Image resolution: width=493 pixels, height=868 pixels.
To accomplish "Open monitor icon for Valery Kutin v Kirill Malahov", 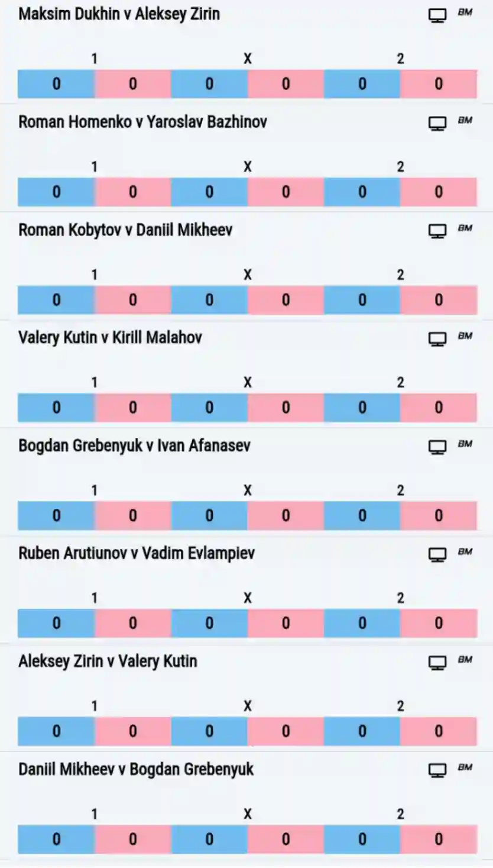I will click(437, 339).
